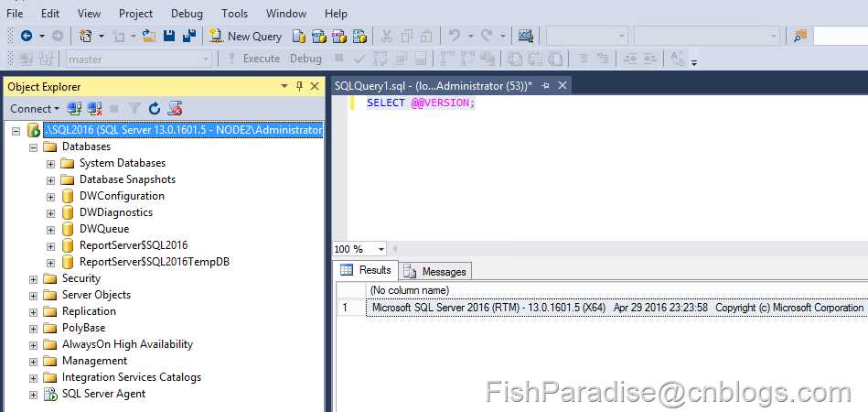868x412 pixels.
Task: Click the single floppy Save icon
Action: (x=169, y=37)
